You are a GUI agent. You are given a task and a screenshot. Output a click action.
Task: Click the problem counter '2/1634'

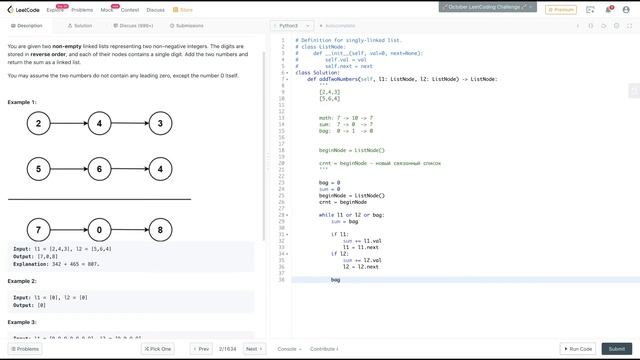[227, 349]
